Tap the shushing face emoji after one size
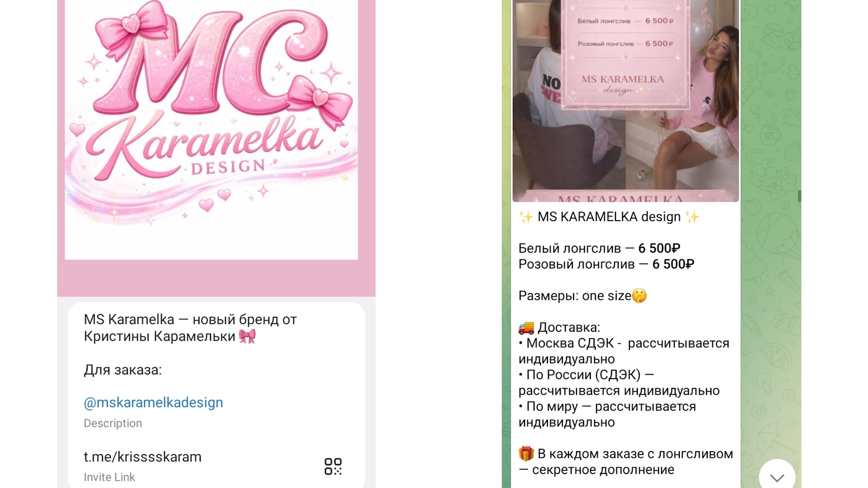The width and height of the screenshot is (868, 488). click(x=640, y=296)
